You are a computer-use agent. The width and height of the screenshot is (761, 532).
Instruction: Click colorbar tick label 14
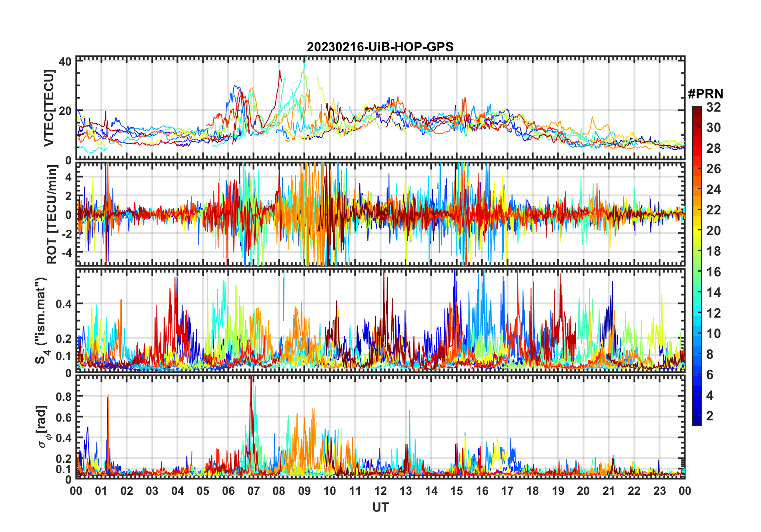tap(713, 292)
